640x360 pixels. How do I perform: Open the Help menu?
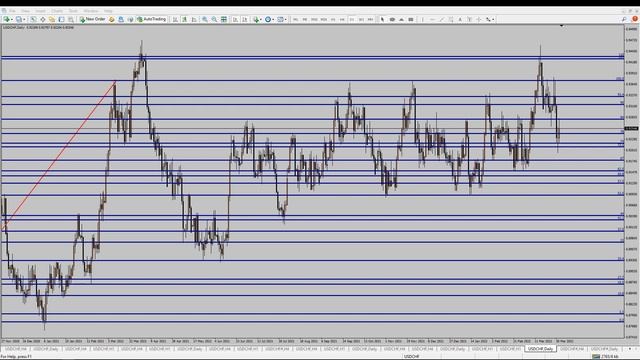(108, 11)
